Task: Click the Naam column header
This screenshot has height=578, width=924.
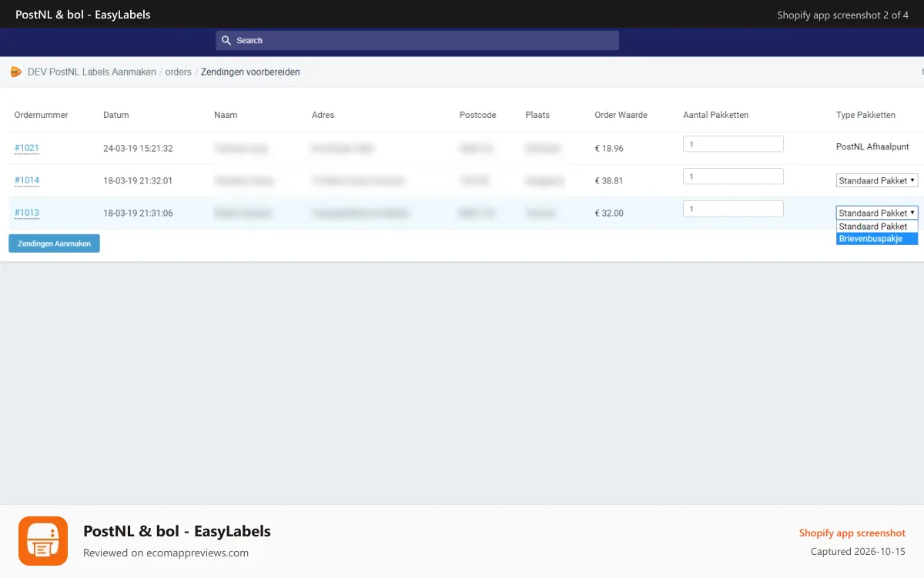Action: (226, 115)
